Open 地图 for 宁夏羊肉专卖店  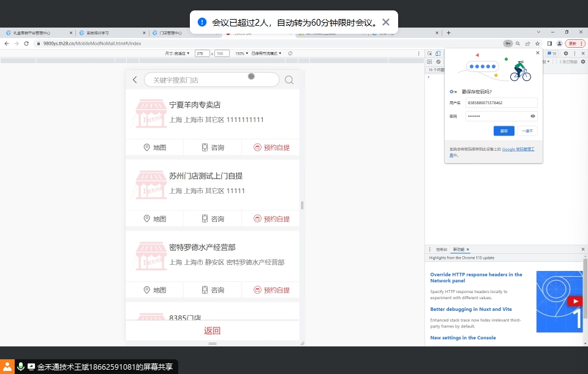point(154,148)
